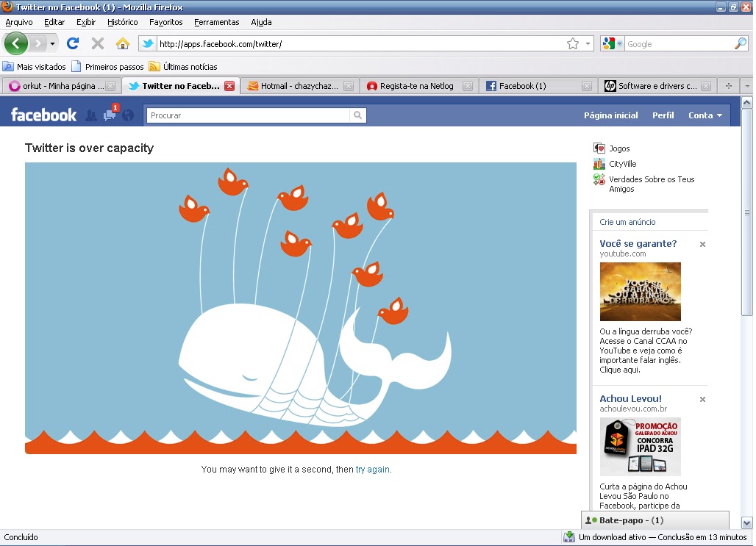Open the Histórico menu
Image resolution: width=756 pixels, height=546 pixels.
(123, 22)
